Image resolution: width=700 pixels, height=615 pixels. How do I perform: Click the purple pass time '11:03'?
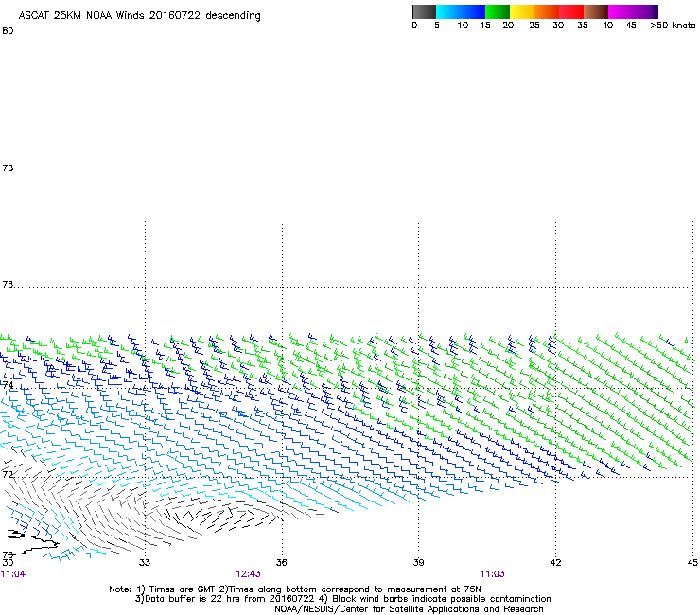[x=493, y=574]
